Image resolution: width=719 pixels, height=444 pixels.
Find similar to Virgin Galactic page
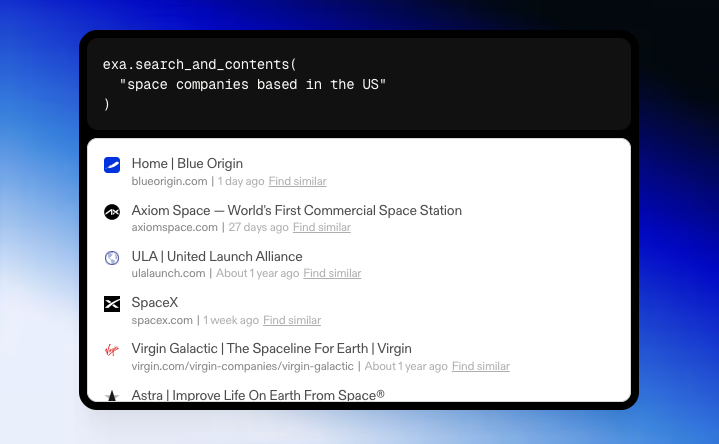(481, 366)
